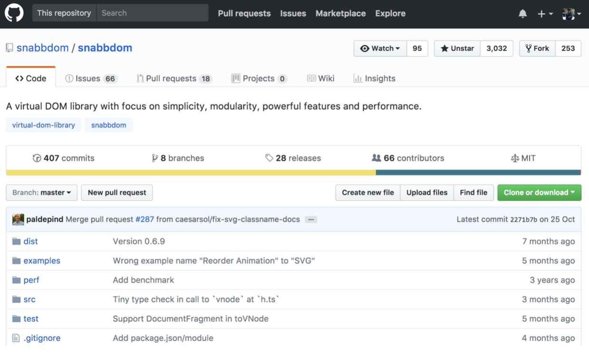
Task: Focus the Search input field
Action: (x=152, y=13)
